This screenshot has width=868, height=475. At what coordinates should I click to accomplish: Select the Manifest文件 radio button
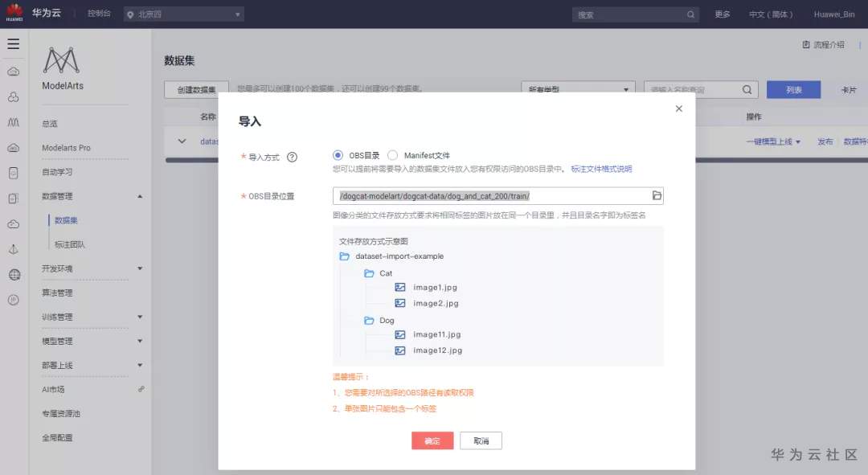pyautogui.click(x=392, y=155)
